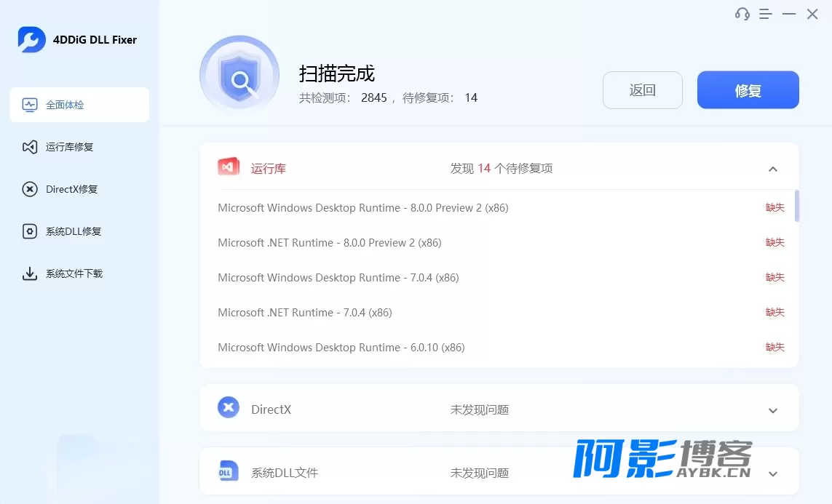832x504 pixels.
Task: Go to 系统DLL修复 sidebar item
Action: (x=79, y=231)
